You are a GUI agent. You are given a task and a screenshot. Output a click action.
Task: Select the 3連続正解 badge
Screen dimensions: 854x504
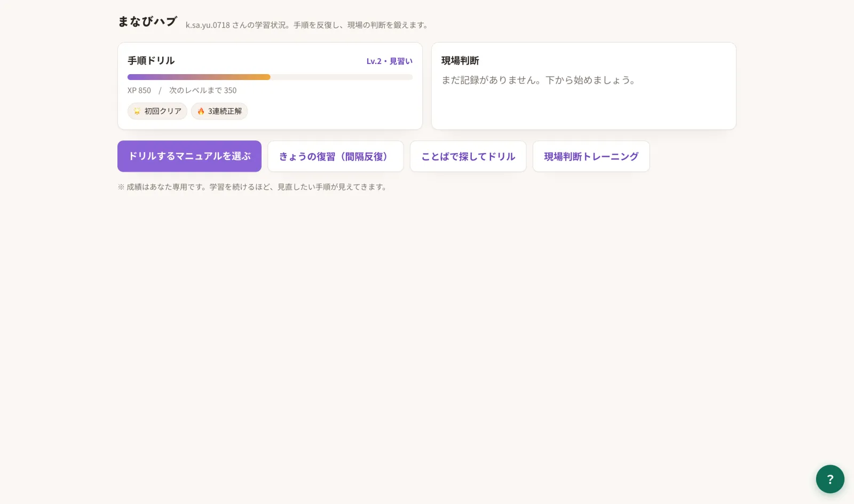pyautogui.click(x=219, y=111)
